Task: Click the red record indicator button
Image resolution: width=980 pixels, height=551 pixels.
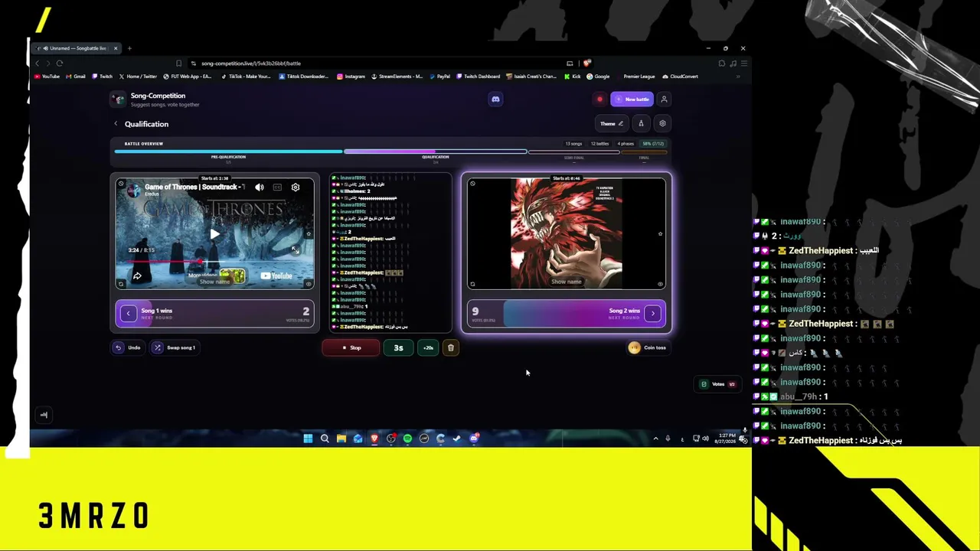Action: click(599, 99)
